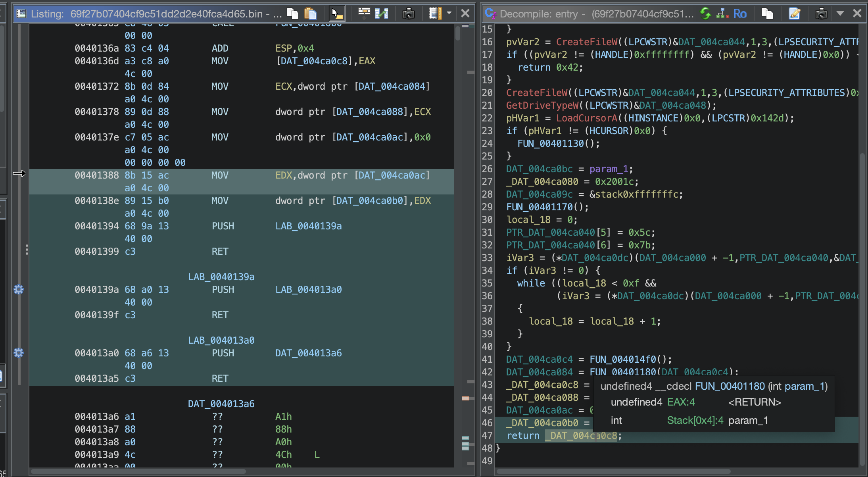
Task: Click FUN_00401170 call on line 29
Action: [539, 207]
